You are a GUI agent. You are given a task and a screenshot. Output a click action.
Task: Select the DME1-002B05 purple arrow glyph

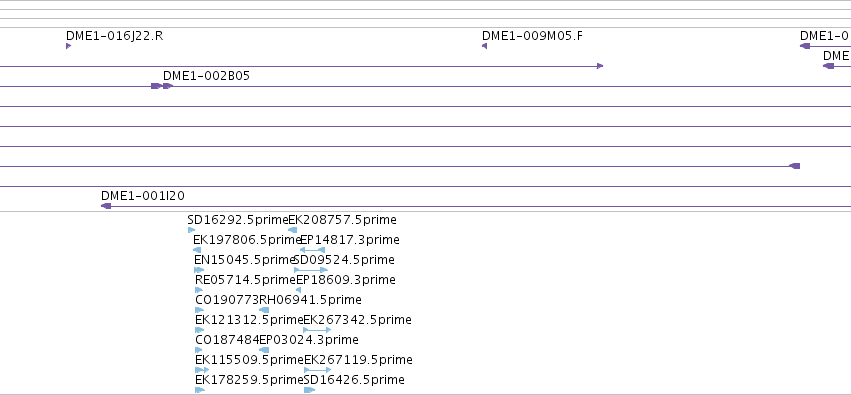click(162, 86)
